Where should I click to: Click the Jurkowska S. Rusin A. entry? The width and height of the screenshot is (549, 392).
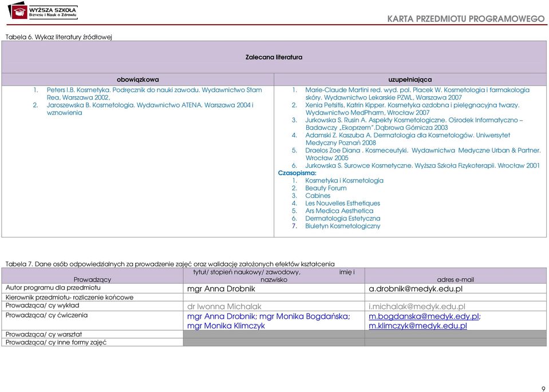coord(414,124)
